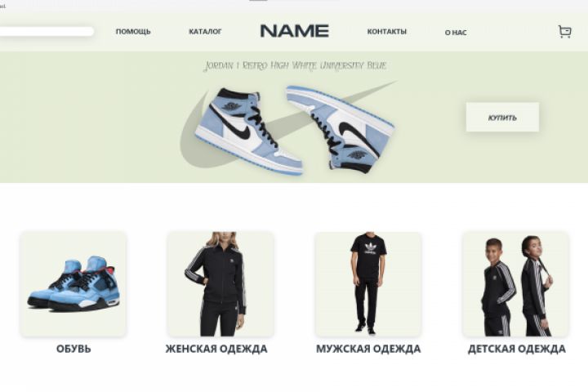Open the kids' tracksuit category thumbnail
Image resolution: width=588 pixels, height=392 pixels.
[515, 284]
